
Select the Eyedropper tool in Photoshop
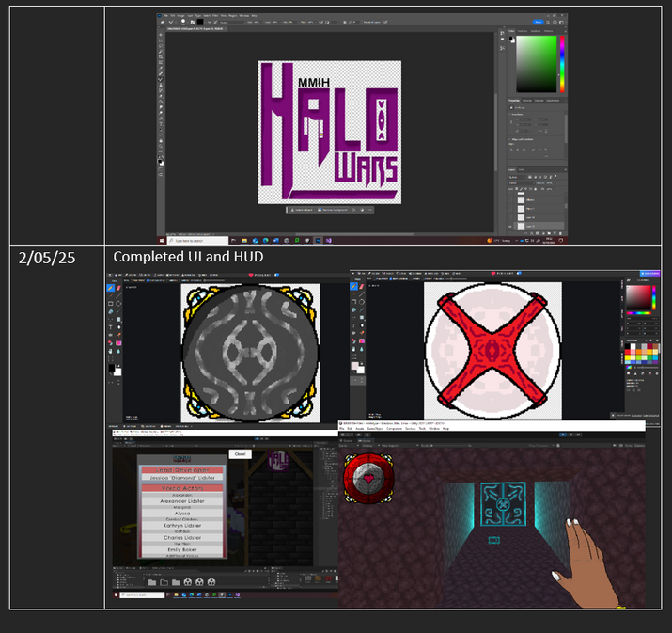tap(161, 68)
